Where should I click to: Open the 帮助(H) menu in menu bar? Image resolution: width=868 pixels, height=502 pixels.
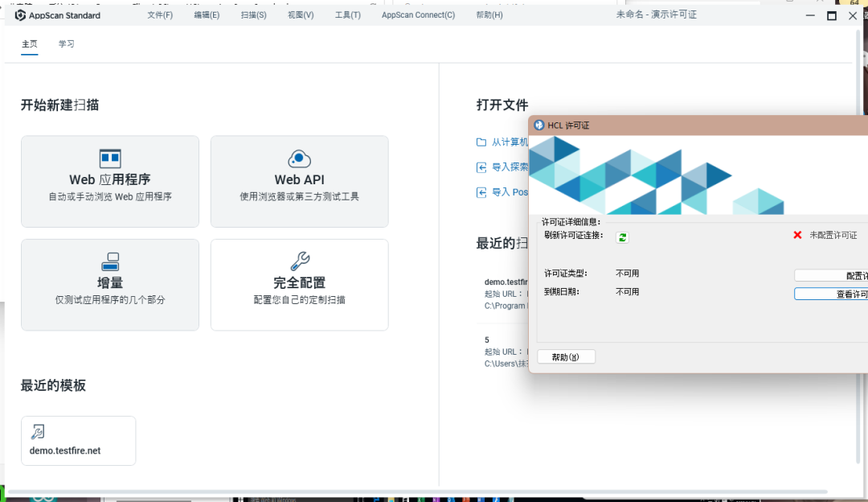pos(489,15)
